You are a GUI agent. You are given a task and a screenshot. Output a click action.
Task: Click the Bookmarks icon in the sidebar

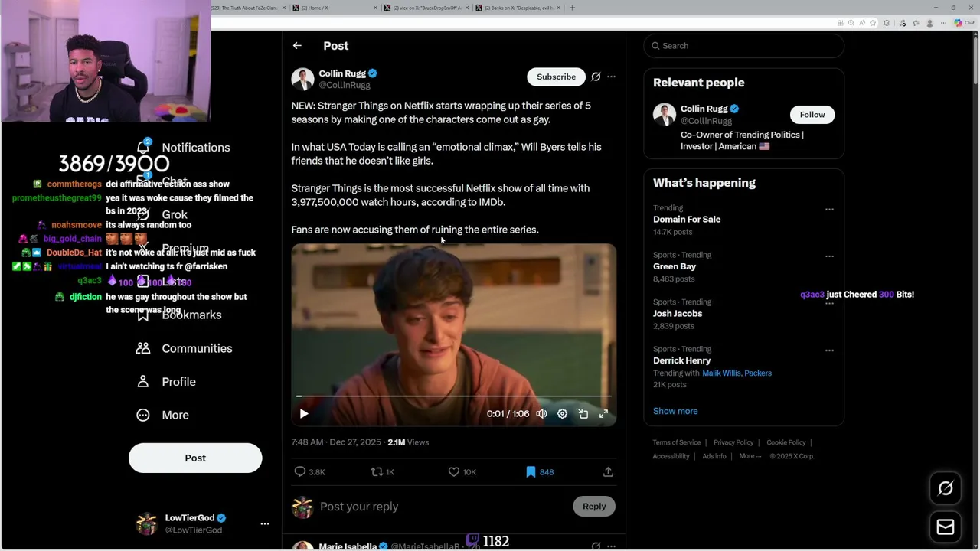143,315
